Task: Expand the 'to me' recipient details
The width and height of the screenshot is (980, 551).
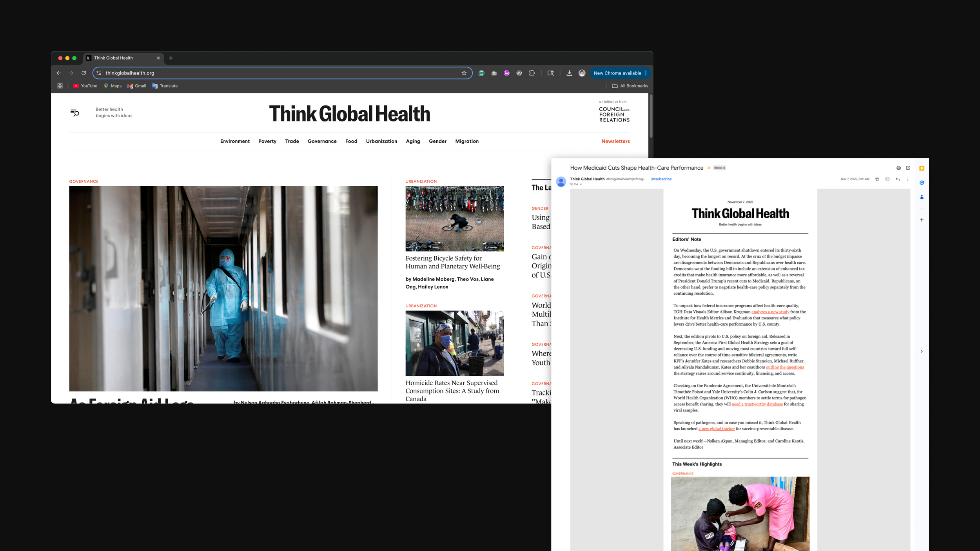Action: pos(581,184)
